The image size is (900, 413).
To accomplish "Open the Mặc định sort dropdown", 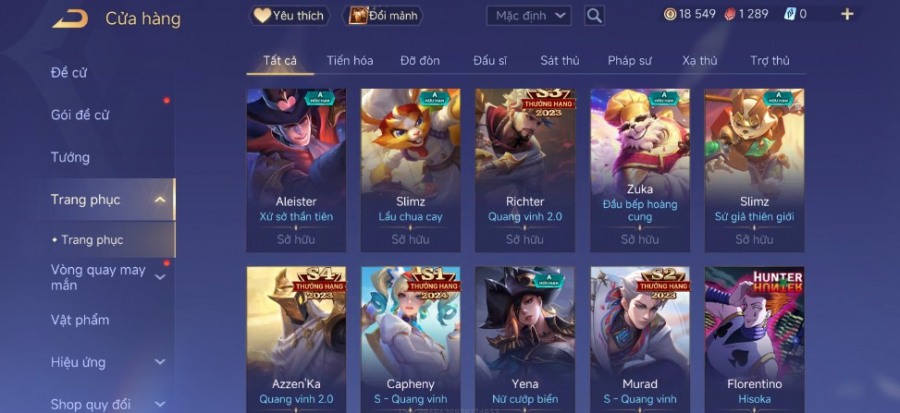I will point(529,15).
